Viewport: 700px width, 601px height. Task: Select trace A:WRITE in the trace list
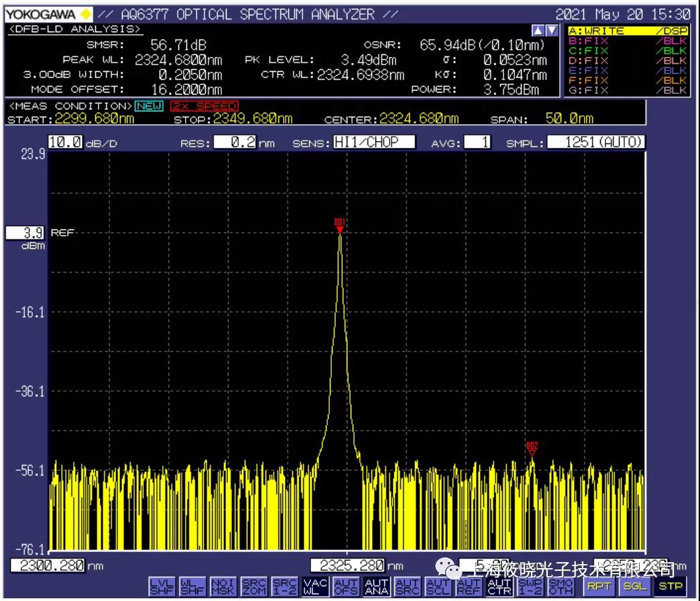[x=627, y=31]
